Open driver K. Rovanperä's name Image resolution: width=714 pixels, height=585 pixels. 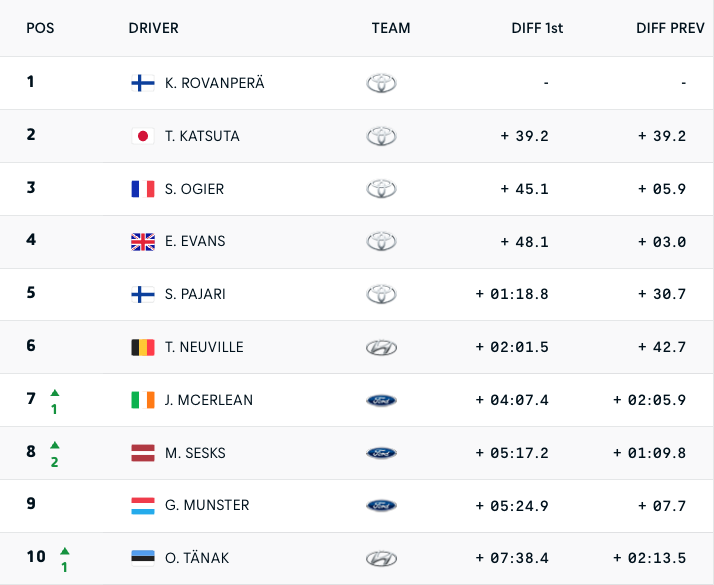coord(215,83)
